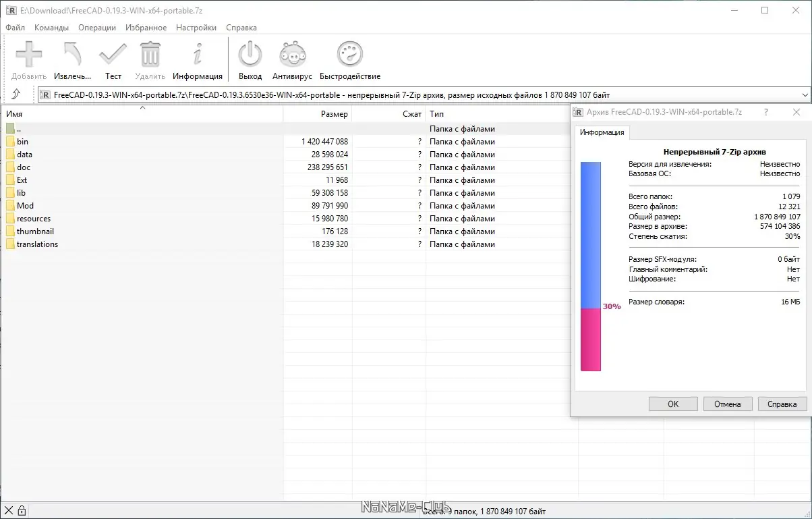Click the 'Непрерывный 7-Zip архив' heading

(x=714, y=153)
